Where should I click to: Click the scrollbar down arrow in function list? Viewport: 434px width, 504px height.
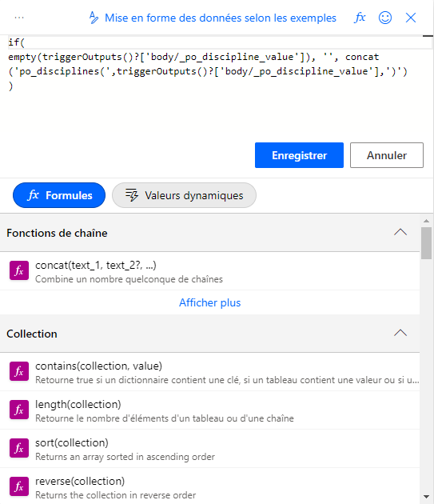[426, 497]
